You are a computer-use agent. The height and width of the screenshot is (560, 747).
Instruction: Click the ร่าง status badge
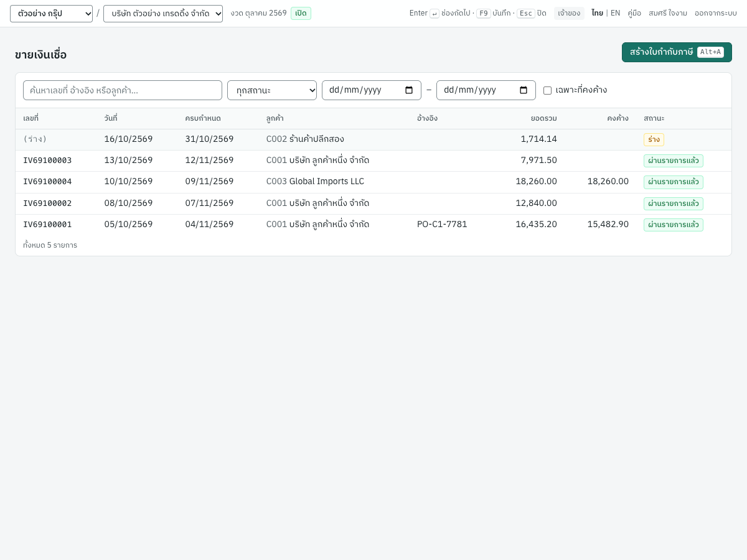[654, 139]
